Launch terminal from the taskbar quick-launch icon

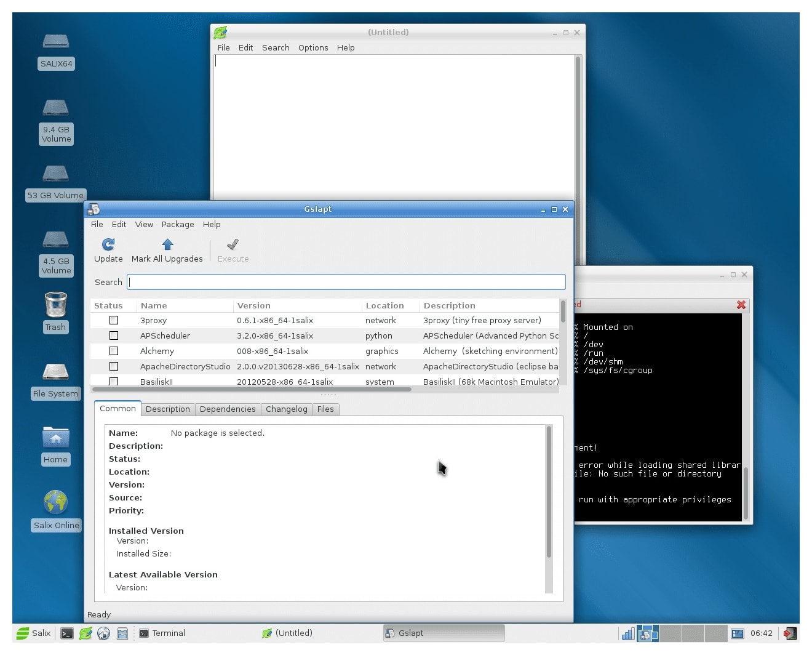tap(67, 633)
